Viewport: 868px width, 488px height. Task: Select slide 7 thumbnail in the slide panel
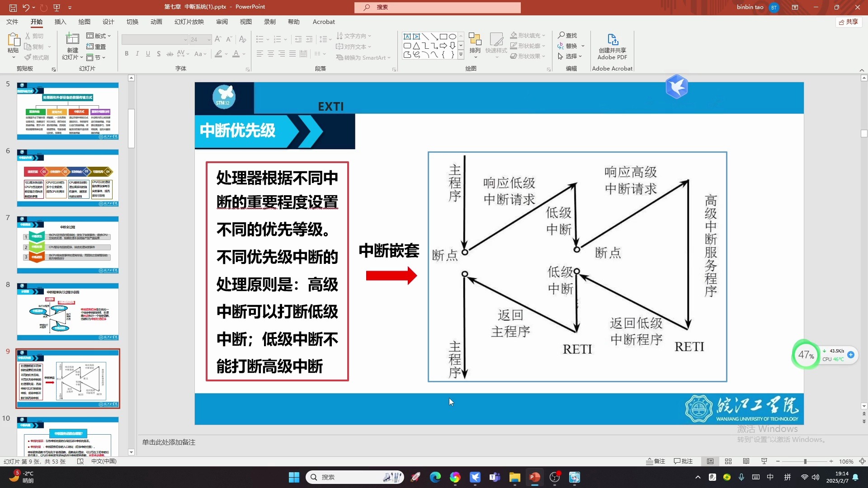[67, 244]
